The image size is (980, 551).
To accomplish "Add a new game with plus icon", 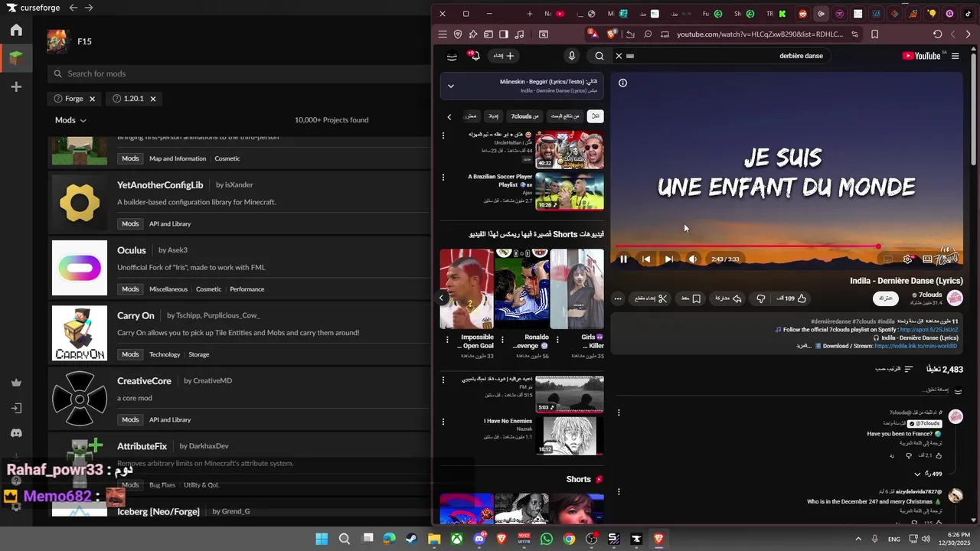I will click(16, 87).
